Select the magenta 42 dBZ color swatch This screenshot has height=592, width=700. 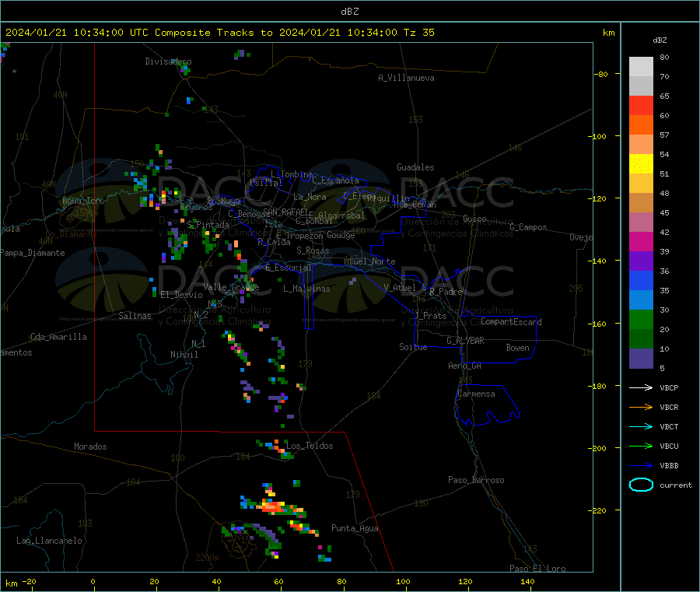tap(641, 241)
